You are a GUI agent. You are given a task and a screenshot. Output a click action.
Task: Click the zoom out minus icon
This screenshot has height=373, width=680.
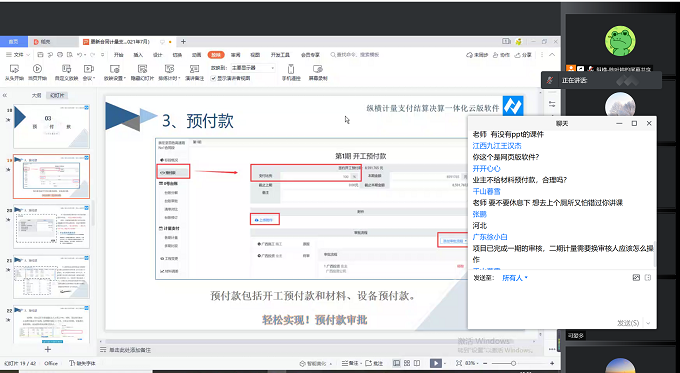[x=485, y=363]
